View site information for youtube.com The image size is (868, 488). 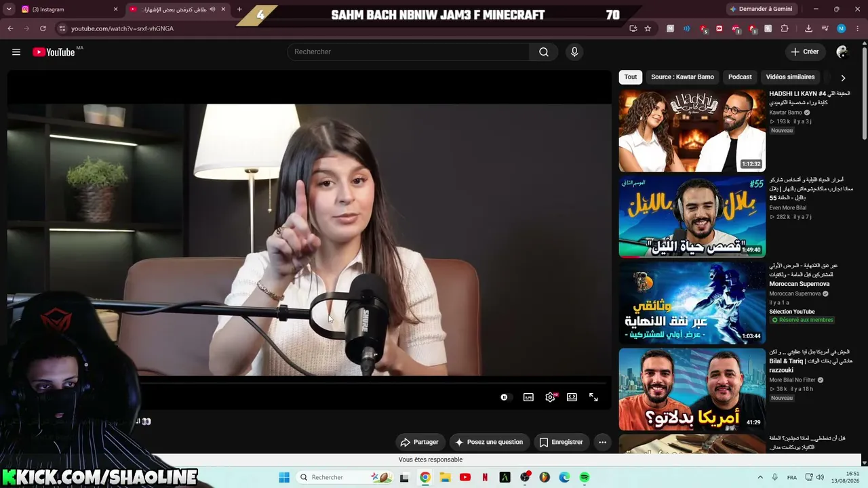(x=62, y=28)
